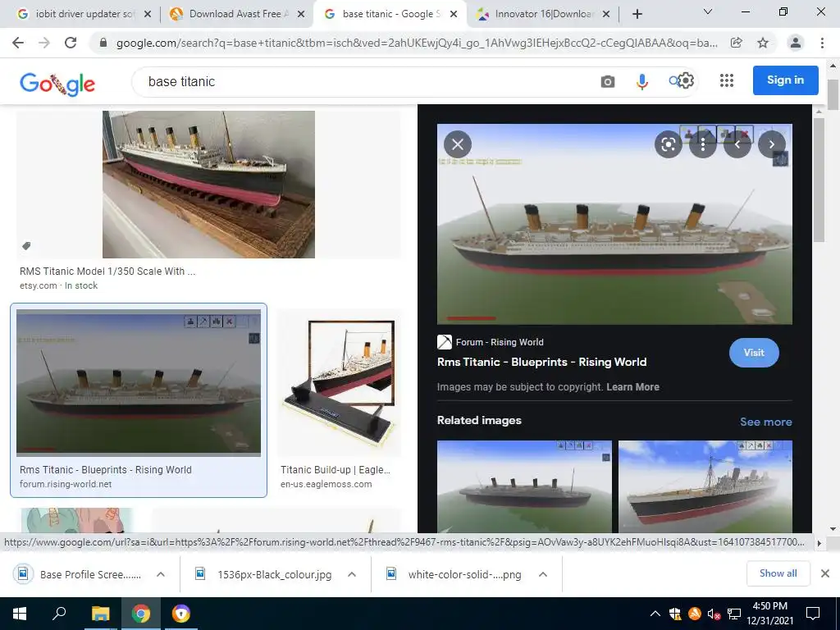Click Chrome icon in taskbar
The height and width of the screenshot is (630, 840).
pyautogui.click(x=141, y=614)
